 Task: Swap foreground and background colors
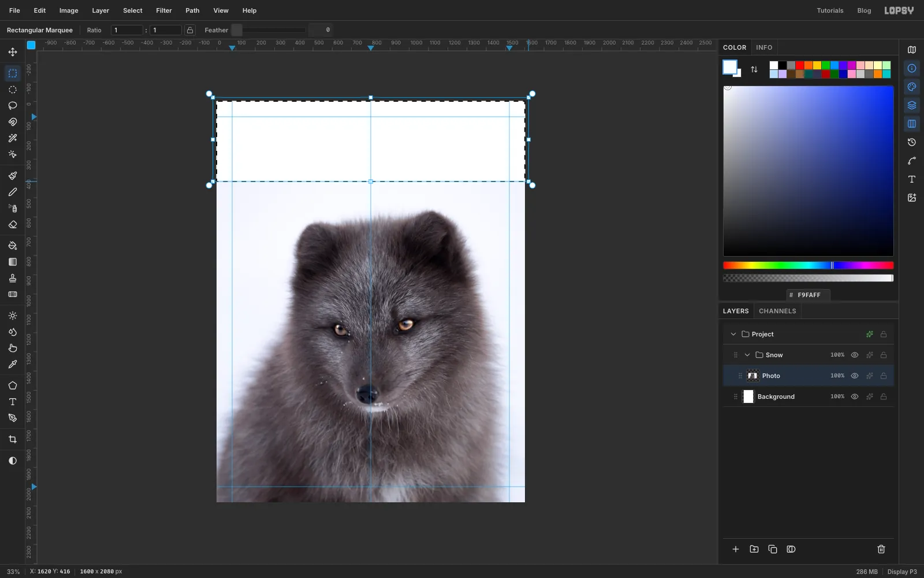(x=754, y=69)
